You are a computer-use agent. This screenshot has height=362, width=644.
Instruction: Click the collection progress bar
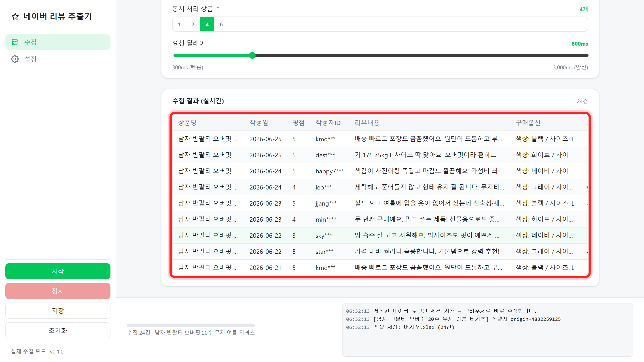(x=191, y=325)
